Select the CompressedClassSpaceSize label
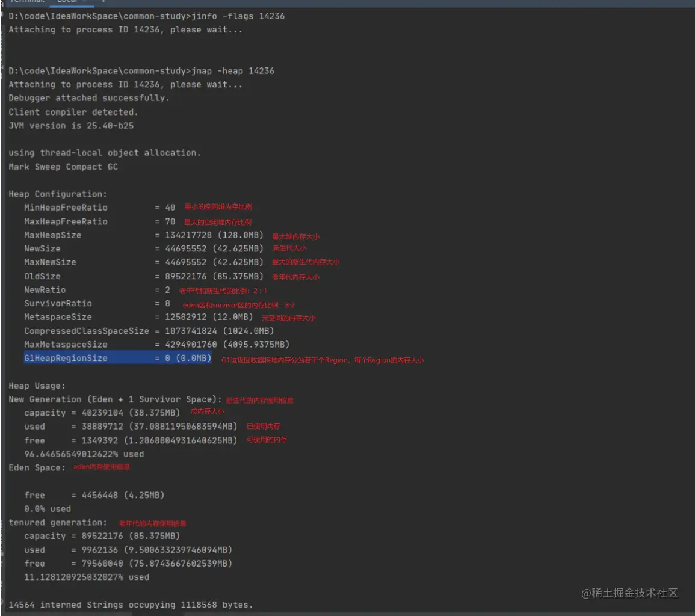Viewport: 695px width, 616px height. click(x=87, y=331)
